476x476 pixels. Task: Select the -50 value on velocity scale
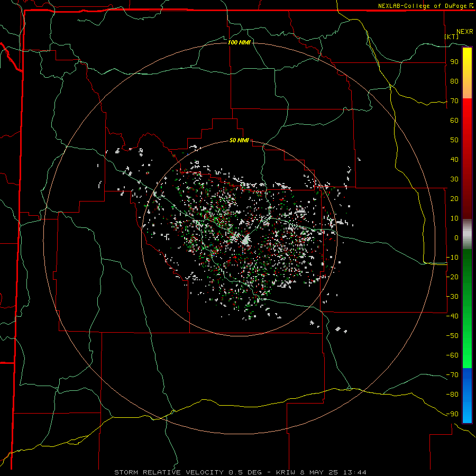(x=452, y=335)
